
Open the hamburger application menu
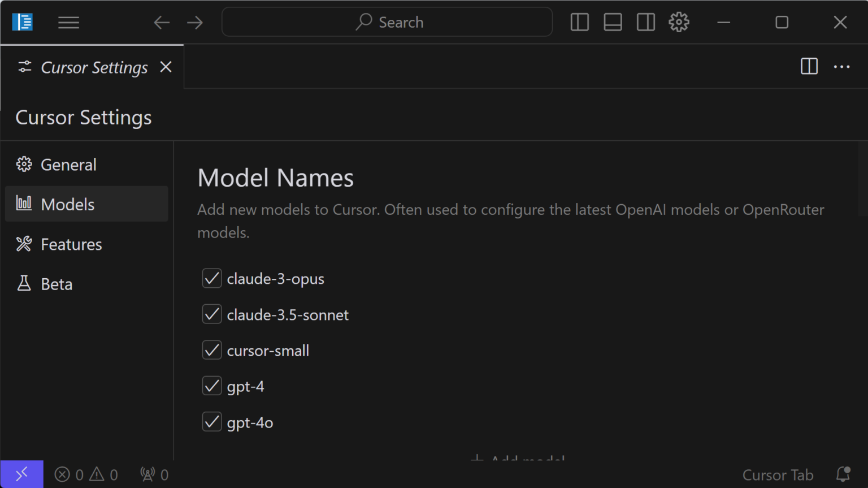point(68,22)
